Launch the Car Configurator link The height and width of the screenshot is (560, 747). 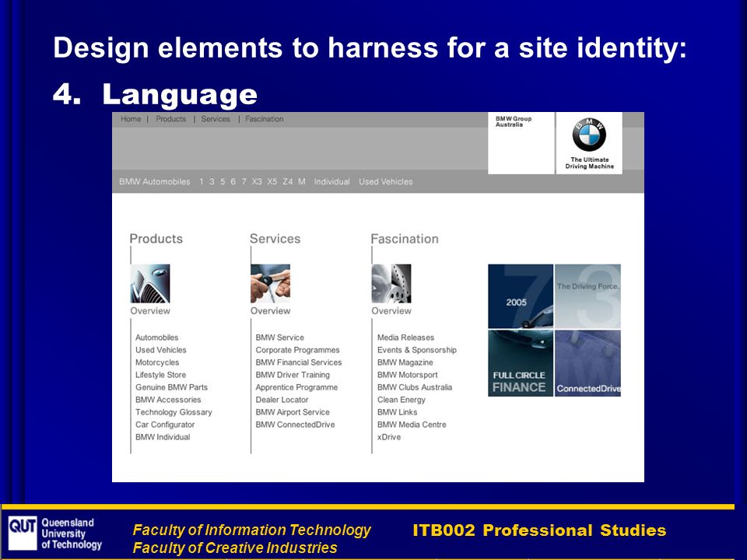coord(165,425)
